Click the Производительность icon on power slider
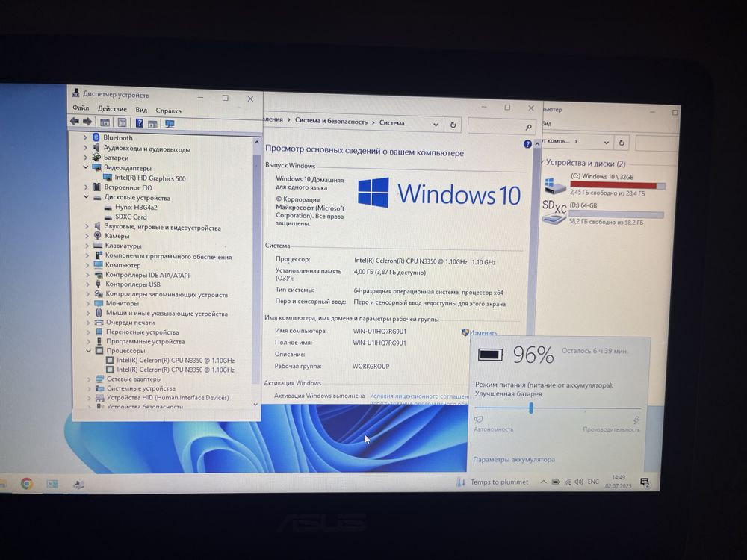The width and height of the screenshot is (747, 560). 636,420
